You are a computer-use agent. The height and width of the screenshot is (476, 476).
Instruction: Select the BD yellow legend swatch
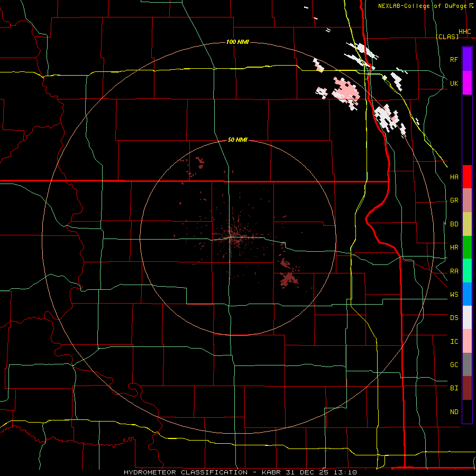click(x=467, y=224)
